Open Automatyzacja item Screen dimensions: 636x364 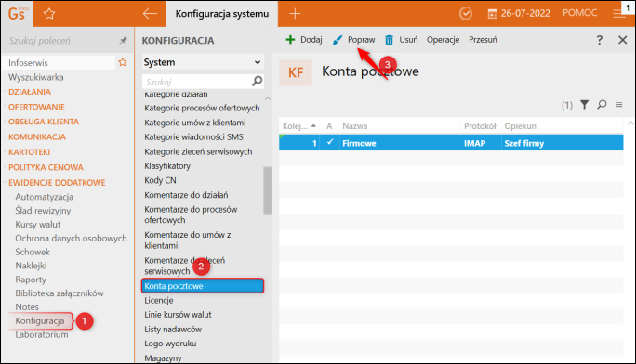(45, 197)
